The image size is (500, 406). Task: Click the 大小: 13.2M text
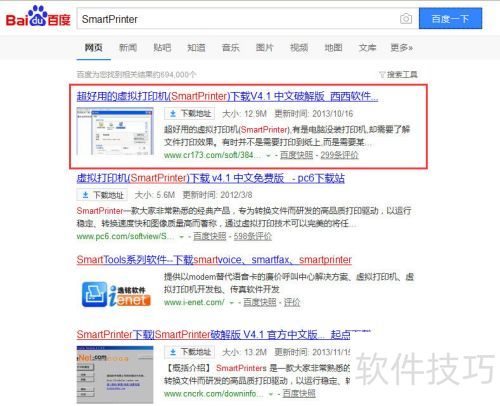tap(244, 352)
